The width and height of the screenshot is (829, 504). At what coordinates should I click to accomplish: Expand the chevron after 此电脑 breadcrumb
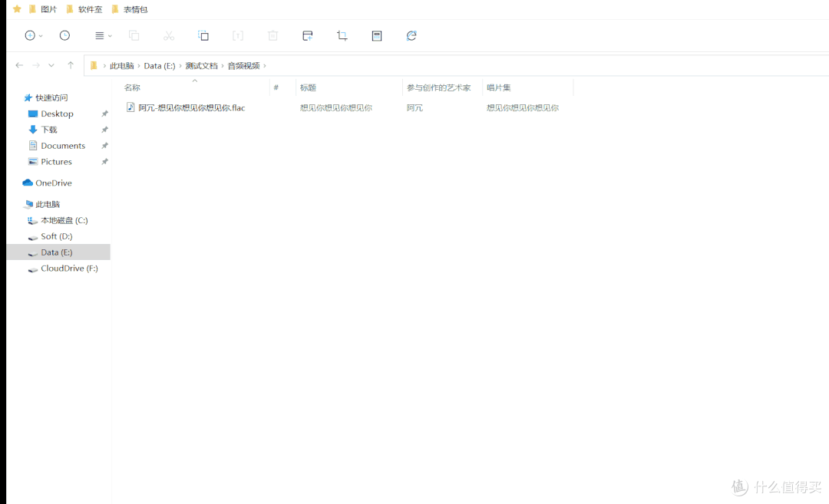point(139,65)
